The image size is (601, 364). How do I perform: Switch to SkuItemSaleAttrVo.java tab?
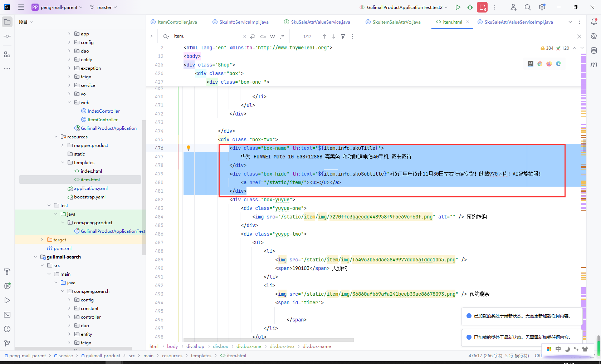(x=393, y=22)
